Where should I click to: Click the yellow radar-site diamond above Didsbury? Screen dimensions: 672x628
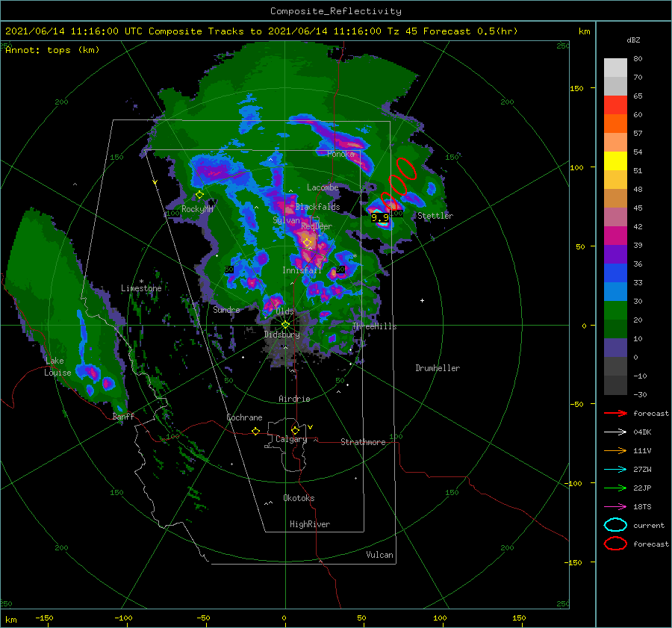pyautogui.click(x=285, y=325)
